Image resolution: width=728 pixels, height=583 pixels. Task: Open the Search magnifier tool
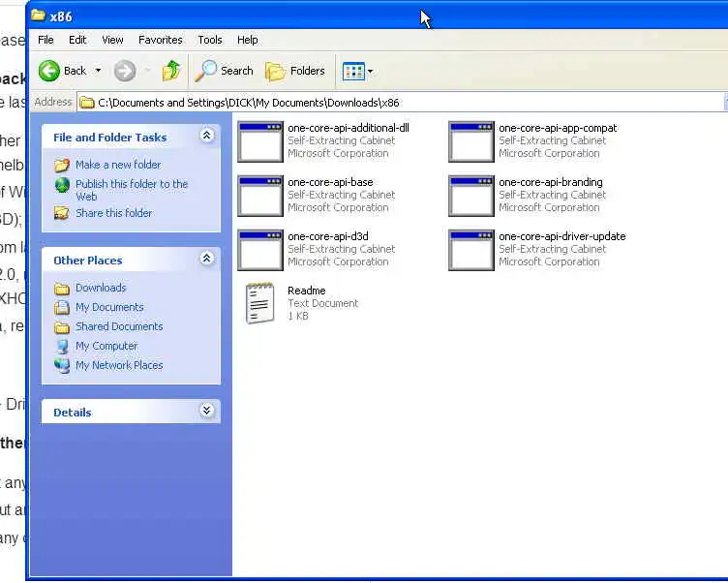pyautogui.click(x=224, y=71)
